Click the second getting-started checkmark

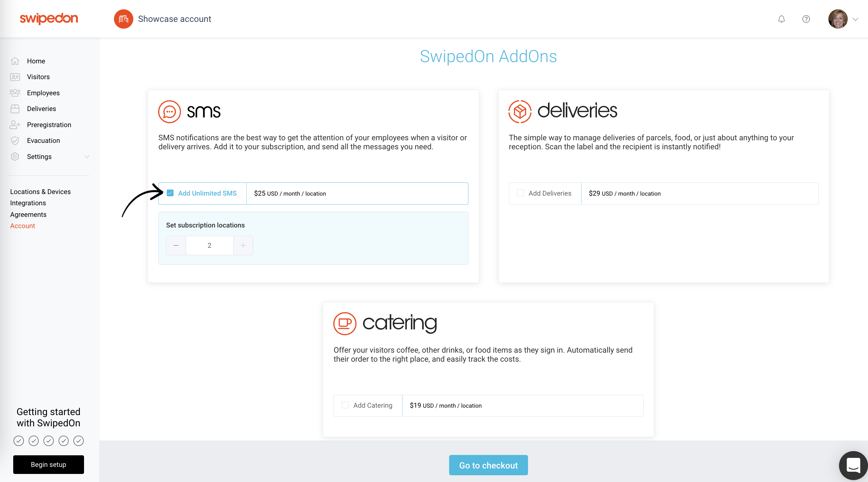(34, 440)
